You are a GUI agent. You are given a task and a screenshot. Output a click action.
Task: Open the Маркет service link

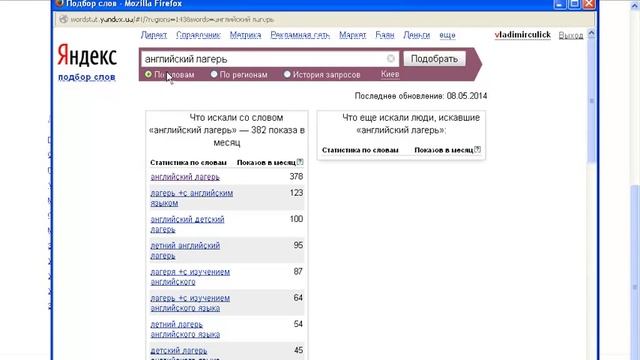pyautogui.click(x=353, y=35)
